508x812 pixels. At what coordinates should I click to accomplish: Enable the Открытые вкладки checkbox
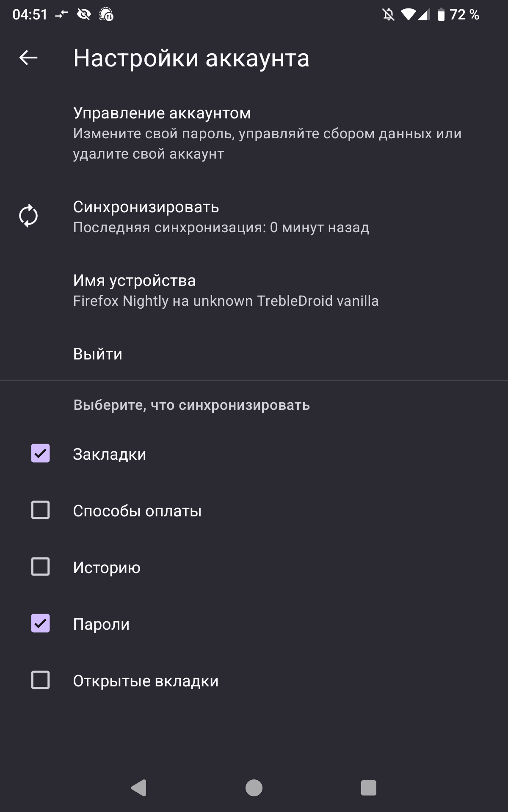click(x=40, y=680)
